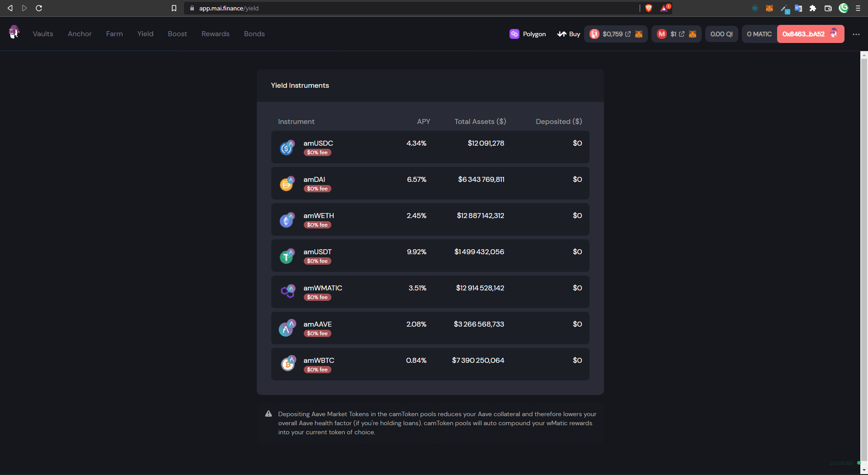
Task: Open the Brave Wallet icon
Action: click(x=828, y=8)
